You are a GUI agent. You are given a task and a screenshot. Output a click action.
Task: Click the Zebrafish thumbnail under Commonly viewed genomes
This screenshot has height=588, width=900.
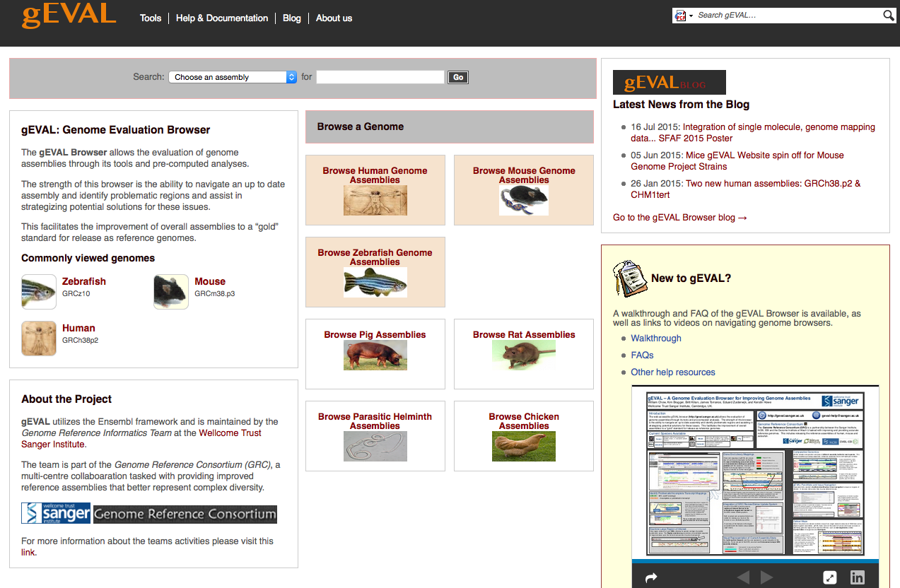(39, 292)
